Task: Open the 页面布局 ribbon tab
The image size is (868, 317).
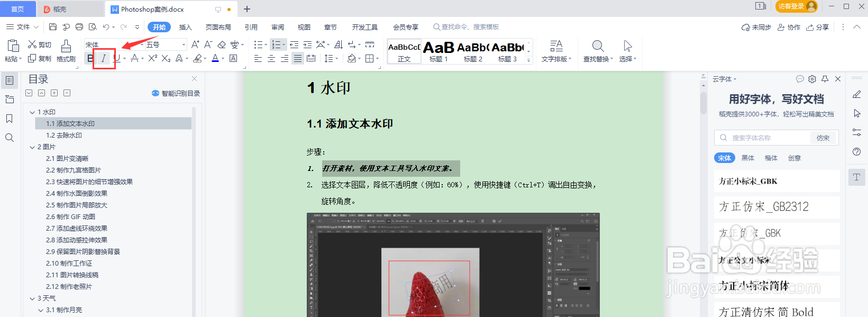Action: tap(218, 27)
